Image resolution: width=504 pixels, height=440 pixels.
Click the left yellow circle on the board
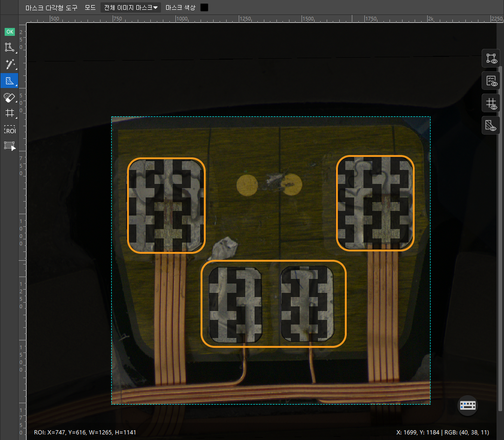point(247,185)
